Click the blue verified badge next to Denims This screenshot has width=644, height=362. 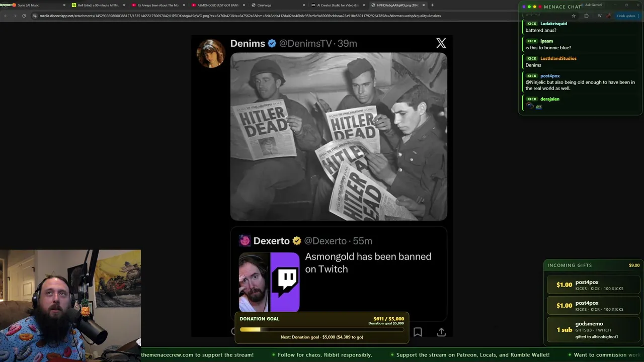272,43
